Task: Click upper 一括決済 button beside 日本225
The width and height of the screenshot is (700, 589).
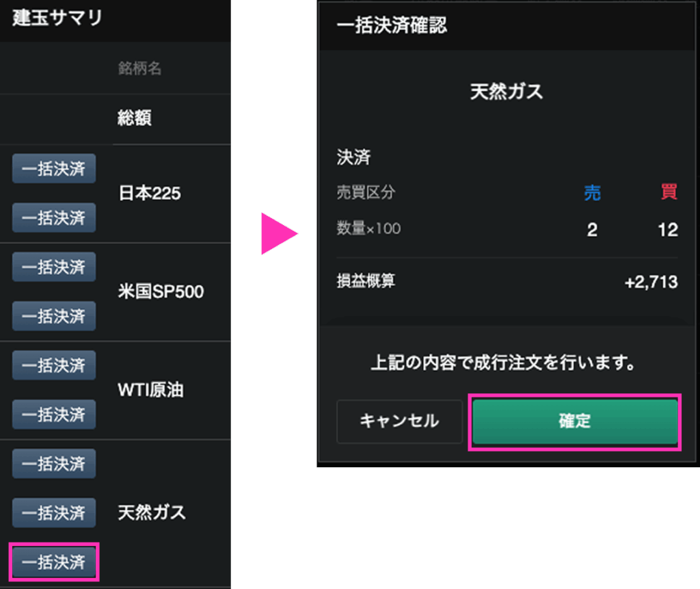Action: click(x=53, y=169)
